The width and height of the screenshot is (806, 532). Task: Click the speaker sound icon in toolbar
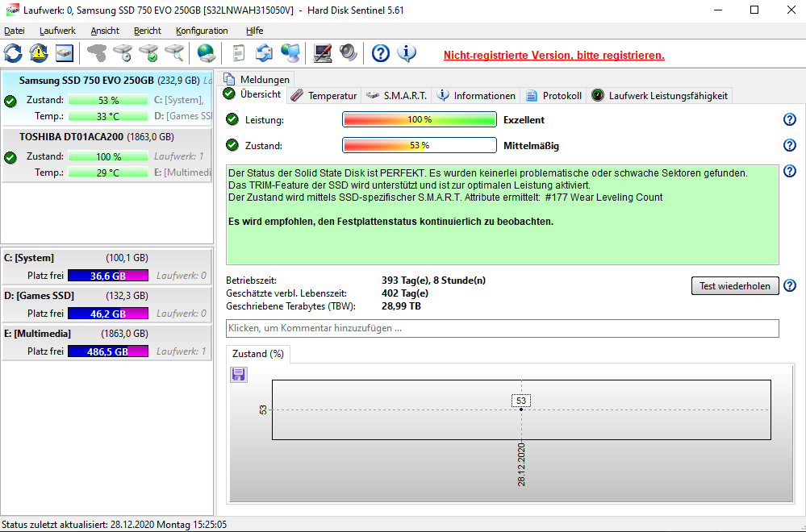point(349,53)
